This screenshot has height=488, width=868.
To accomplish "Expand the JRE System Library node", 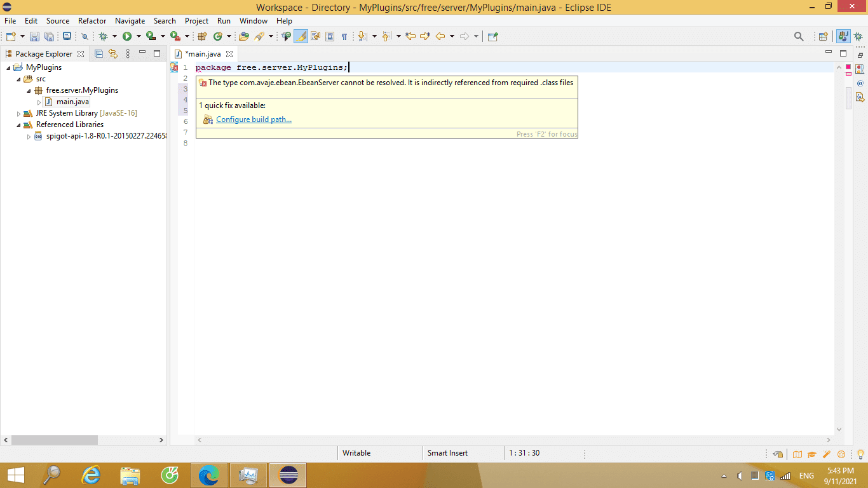I will 18,113.
